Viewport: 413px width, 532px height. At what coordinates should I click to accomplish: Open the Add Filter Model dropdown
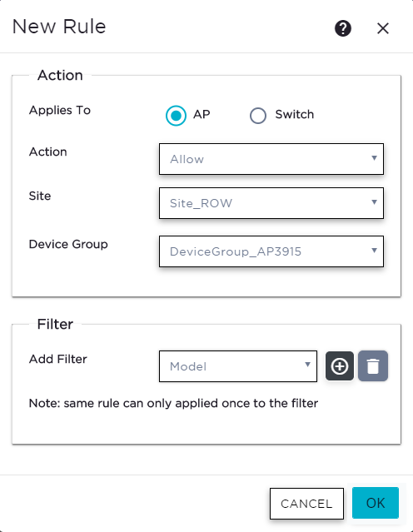pos(238,366)
